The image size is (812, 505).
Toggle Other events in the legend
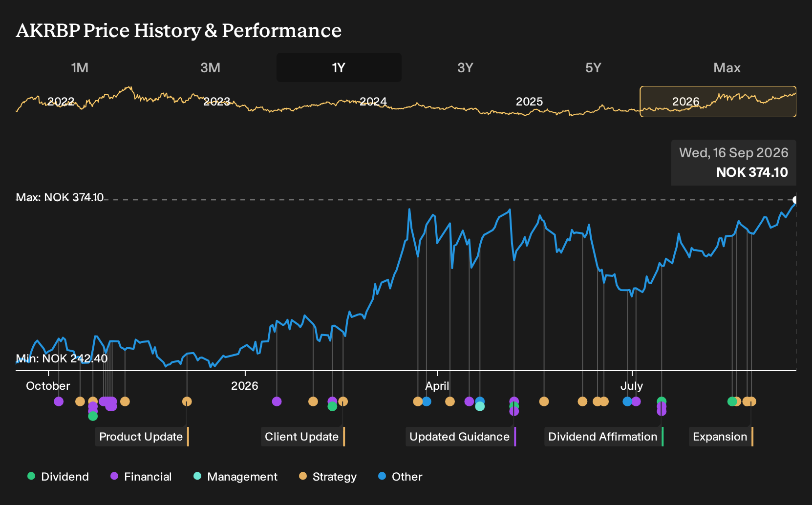(x=400, y=477)
